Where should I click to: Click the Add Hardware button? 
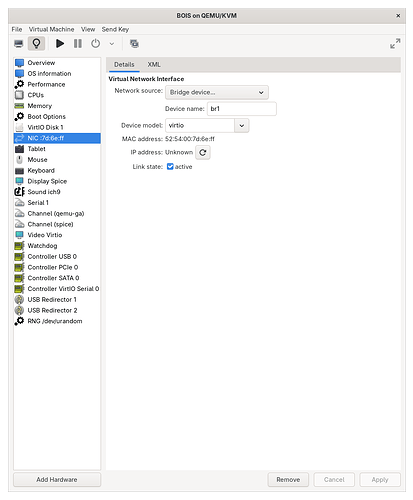(57, 480)
